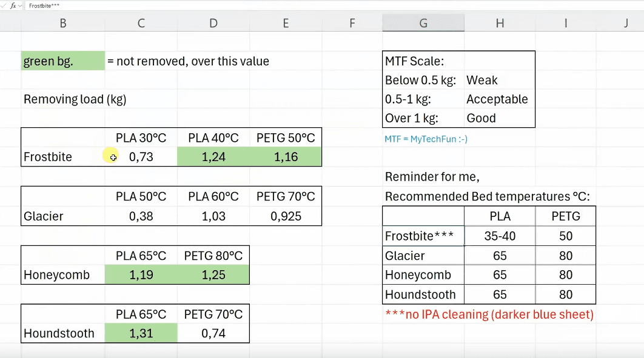Viewport: 644px width, 358px height.
Task: Select the 35-40 PLA bed temperature cell
Action: click(x=500, y=236)
